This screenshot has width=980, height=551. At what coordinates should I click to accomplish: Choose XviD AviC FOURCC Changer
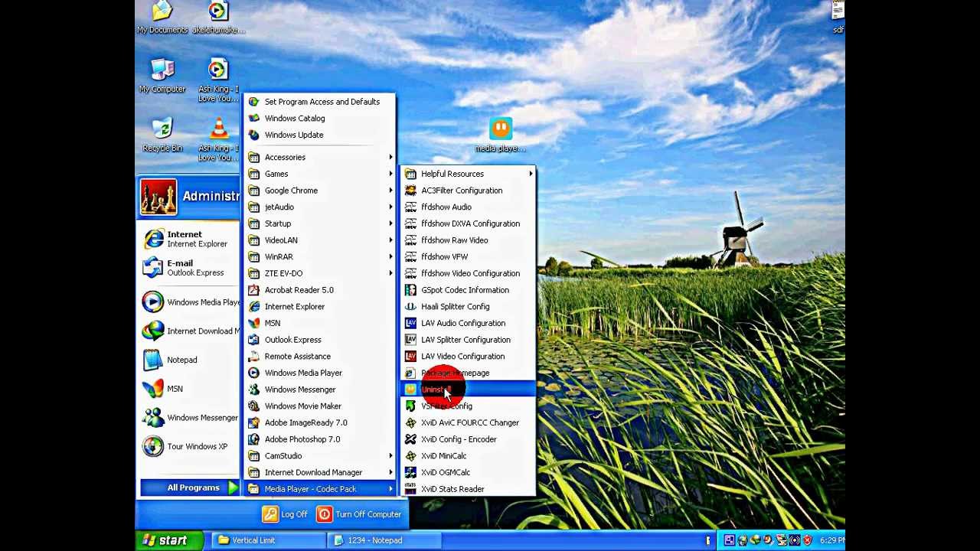(x=469, y=422)
